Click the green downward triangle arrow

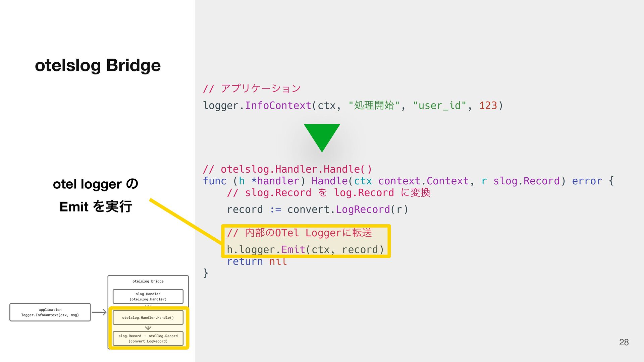322,138
